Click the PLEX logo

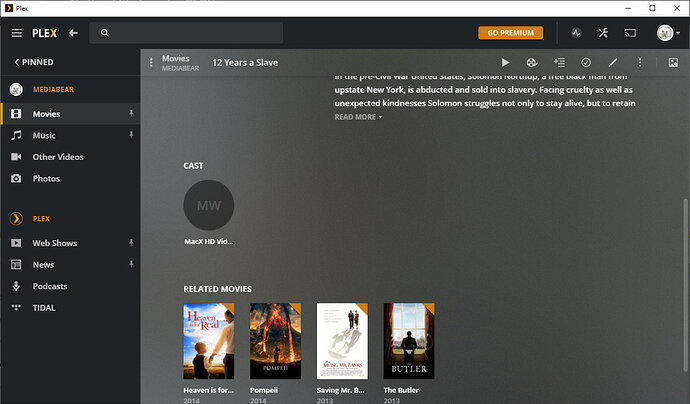[x=44, y=33]
